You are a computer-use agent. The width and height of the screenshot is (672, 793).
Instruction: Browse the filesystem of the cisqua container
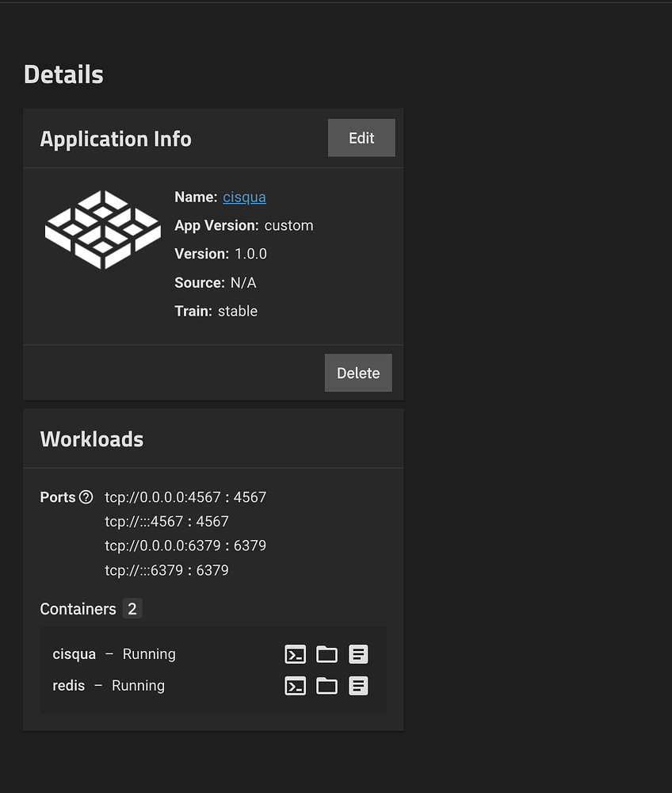tap(326, 654)
